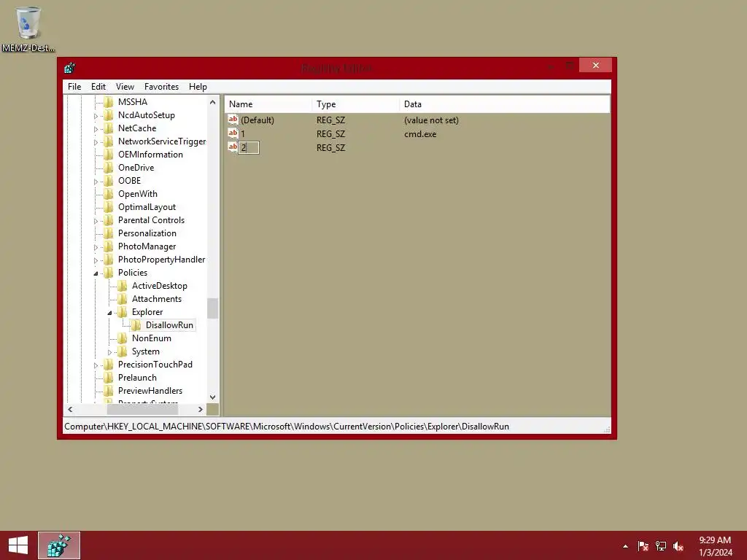Sort values by Data column header

click(x=505, y=104)
